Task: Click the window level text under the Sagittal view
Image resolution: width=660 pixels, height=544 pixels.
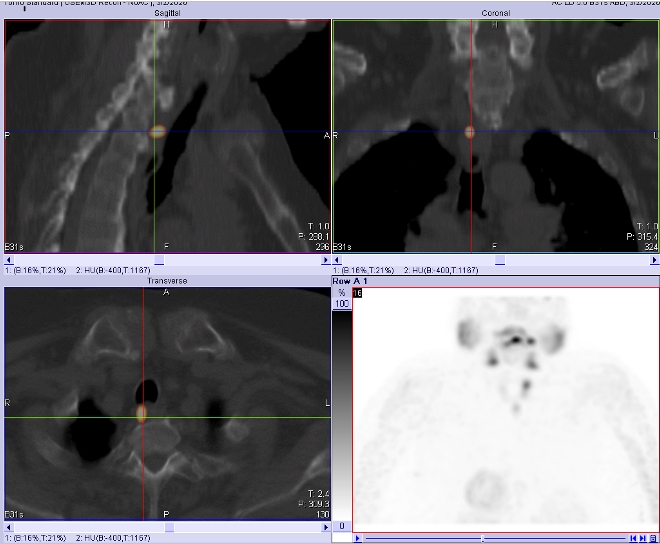Action: (x=77, y=270)
